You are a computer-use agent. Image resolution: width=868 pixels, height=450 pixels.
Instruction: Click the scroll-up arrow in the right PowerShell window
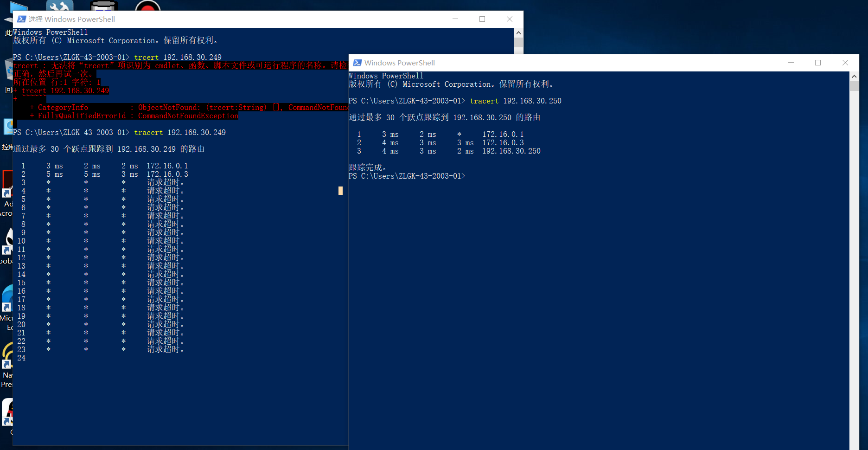[x=854, y=76]
